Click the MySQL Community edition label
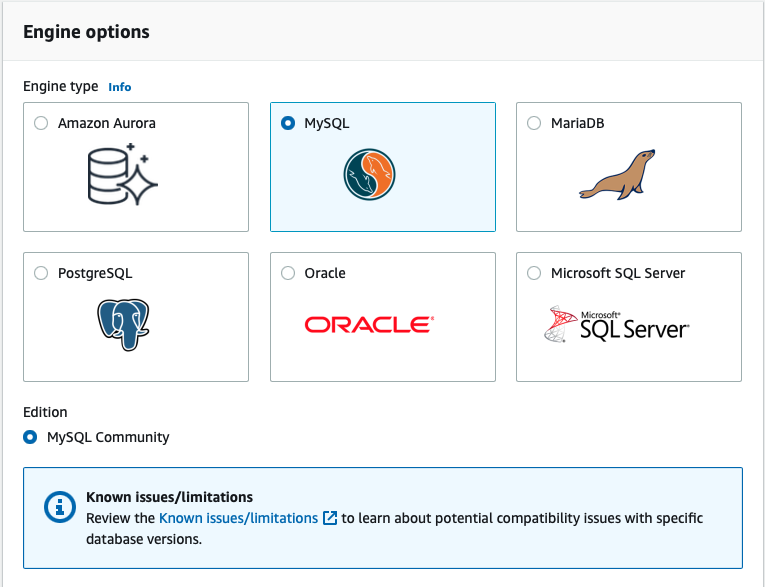765x587 pixels. click(108, 437)
